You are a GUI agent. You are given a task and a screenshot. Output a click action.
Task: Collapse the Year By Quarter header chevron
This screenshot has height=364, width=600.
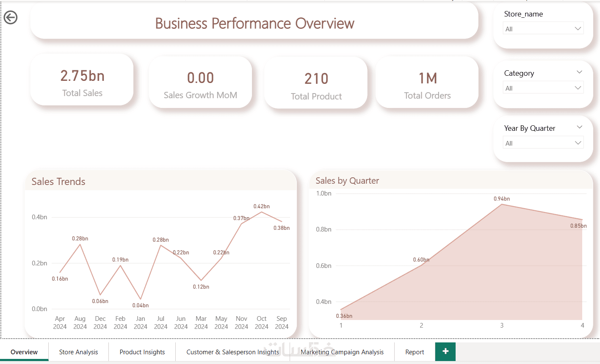(579, 127)
